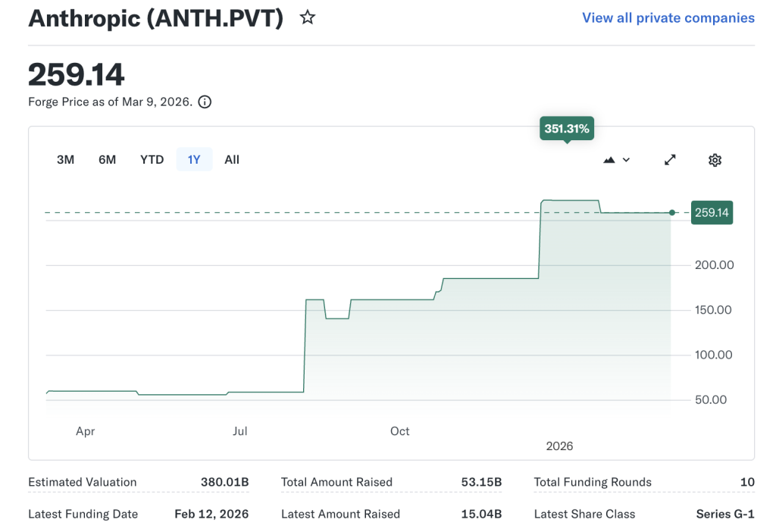Open chart type dropdown chevron
The width and height of the screenshot is (776, 532).
click(626, 160)
